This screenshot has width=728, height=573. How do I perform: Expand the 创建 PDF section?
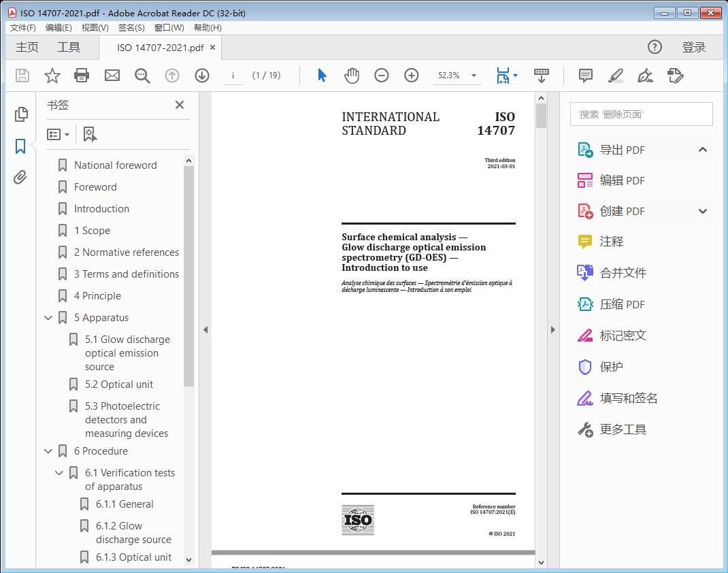pos(703,211)
